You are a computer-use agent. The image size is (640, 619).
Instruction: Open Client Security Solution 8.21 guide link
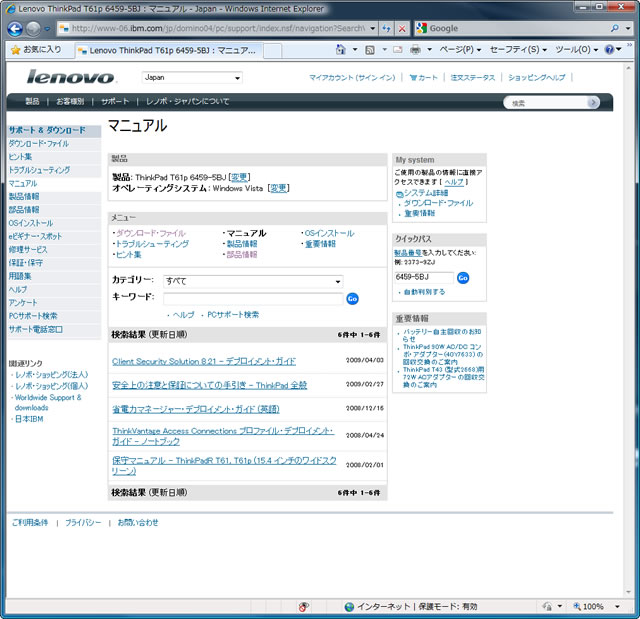click(x=204, y=362)
